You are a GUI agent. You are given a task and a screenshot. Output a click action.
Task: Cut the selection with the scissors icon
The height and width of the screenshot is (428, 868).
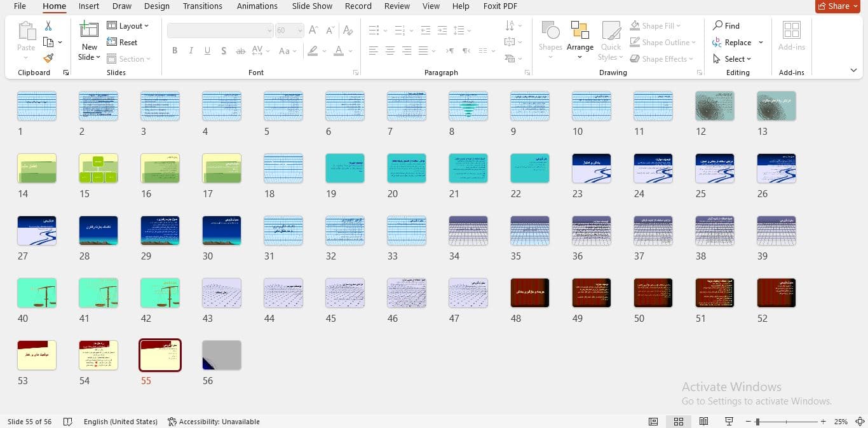click(48, 26)
